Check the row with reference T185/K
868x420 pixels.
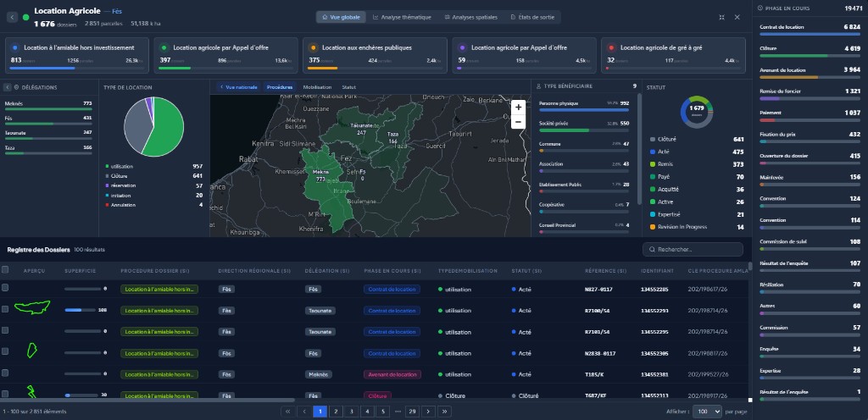point(5,373)
